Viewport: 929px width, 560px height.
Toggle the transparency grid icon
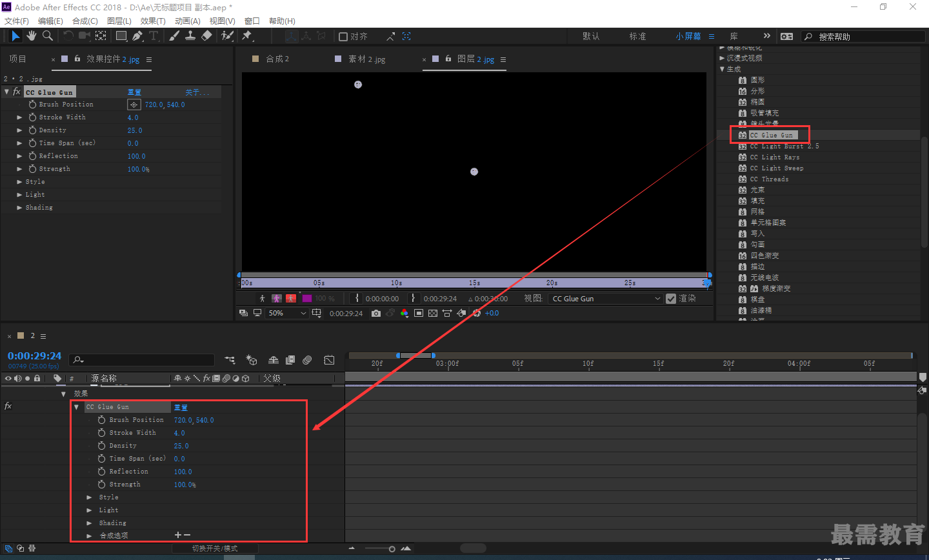[433, 313]
